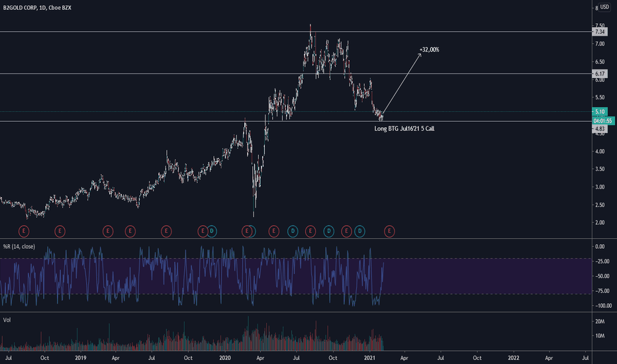617x364 pixels.
Task: Click 2021 on the time axis
Action: [369, 357]
